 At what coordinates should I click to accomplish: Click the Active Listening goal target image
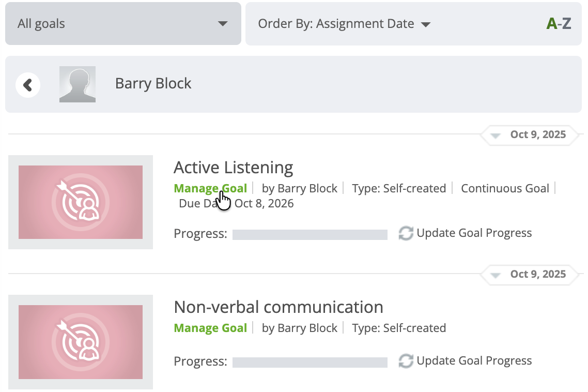(x=81, y=202)
